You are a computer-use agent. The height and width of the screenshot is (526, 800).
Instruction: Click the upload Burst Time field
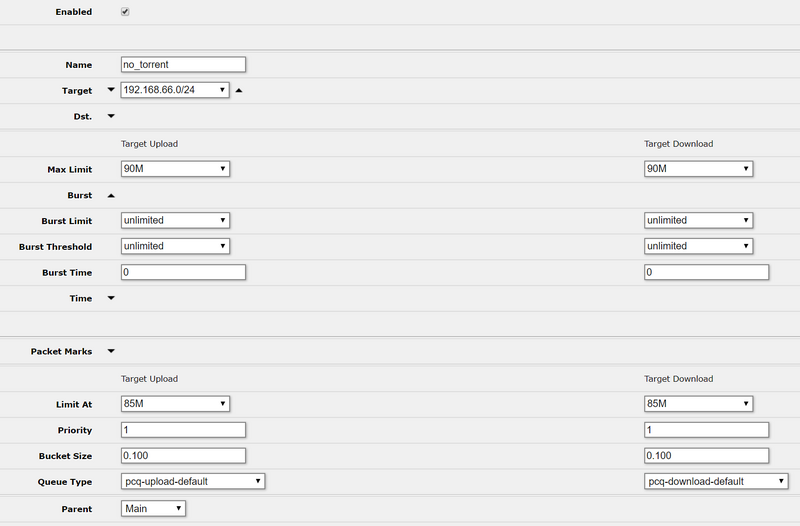183,272
